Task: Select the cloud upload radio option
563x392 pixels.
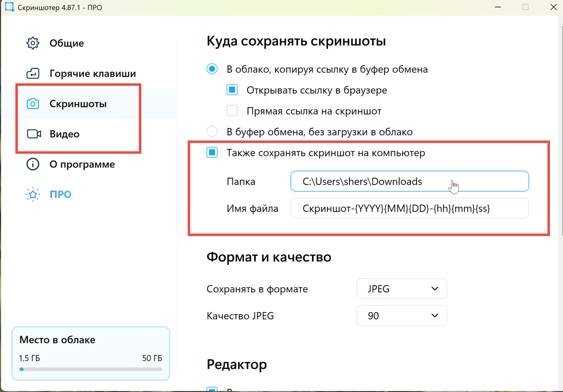Action: click(x=212, y=69)
